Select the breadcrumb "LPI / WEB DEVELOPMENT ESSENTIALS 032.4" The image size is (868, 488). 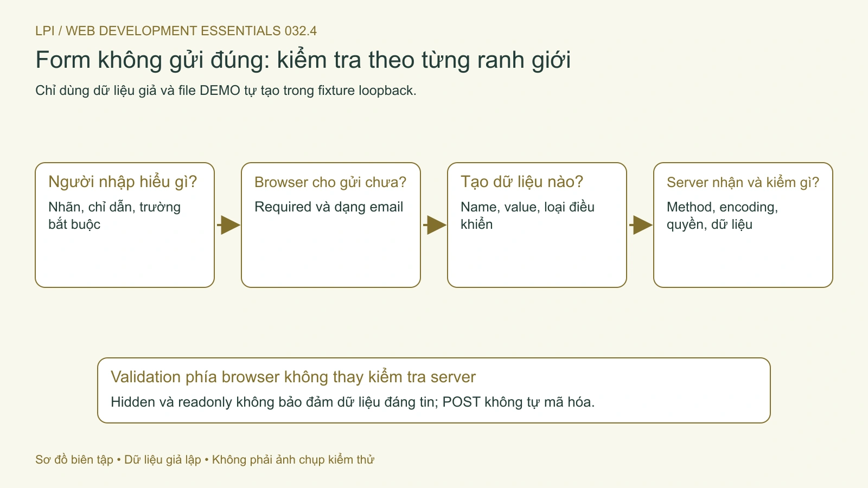click(176, 31)
